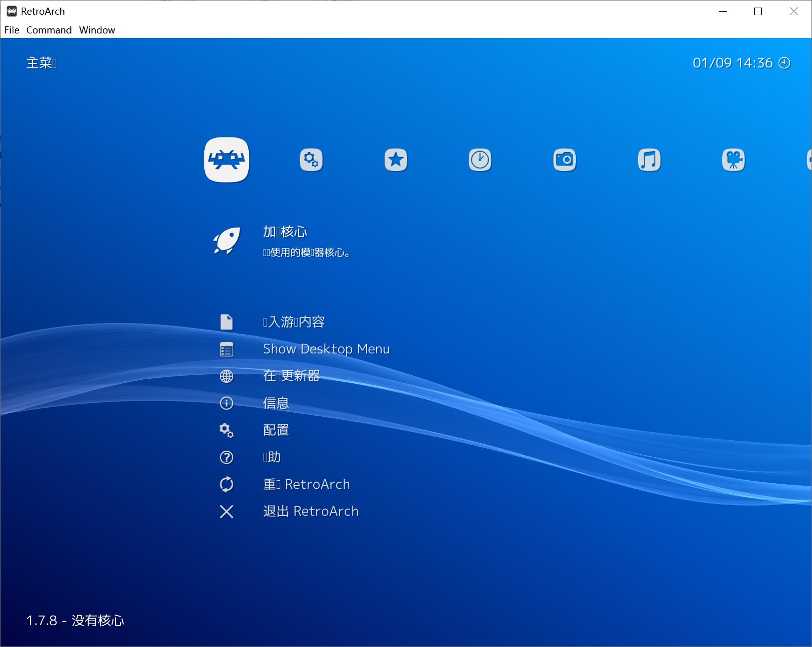Click the question mark icon for 帮助
Screen dimensions: 812x647
227,457
